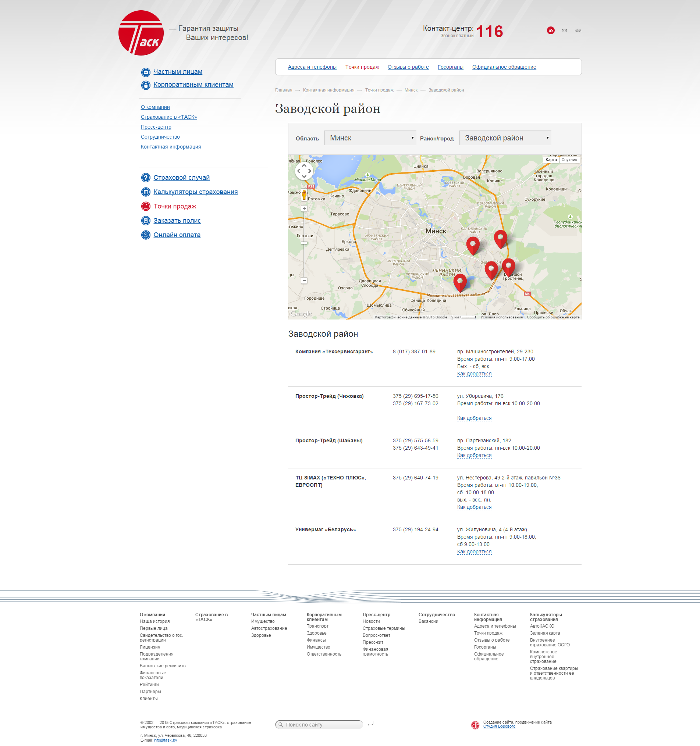Go to Главная breadcrumb

click(283, 90)
